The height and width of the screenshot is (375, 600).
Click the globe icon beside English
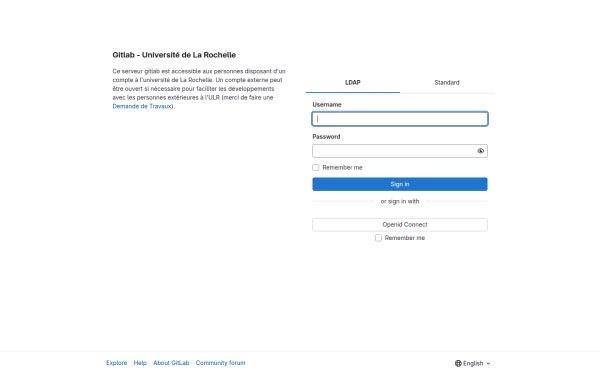458,363
